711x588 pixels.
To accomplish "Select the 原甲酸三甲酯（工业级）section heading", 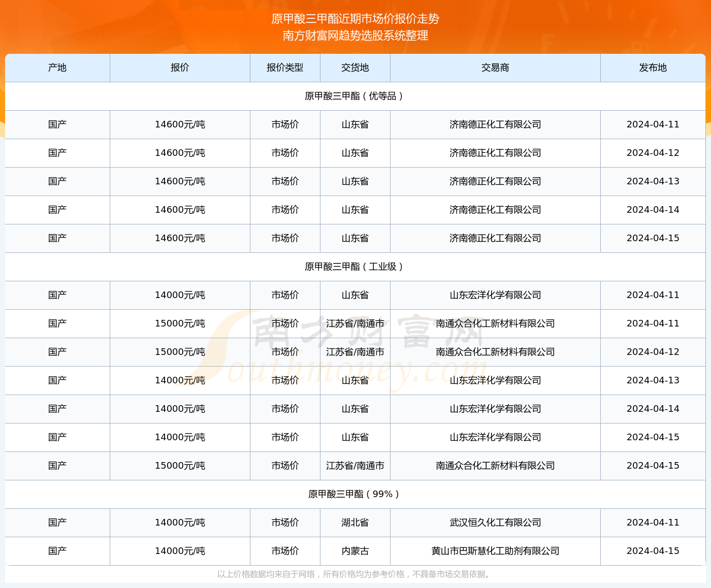I will point(355,267).
